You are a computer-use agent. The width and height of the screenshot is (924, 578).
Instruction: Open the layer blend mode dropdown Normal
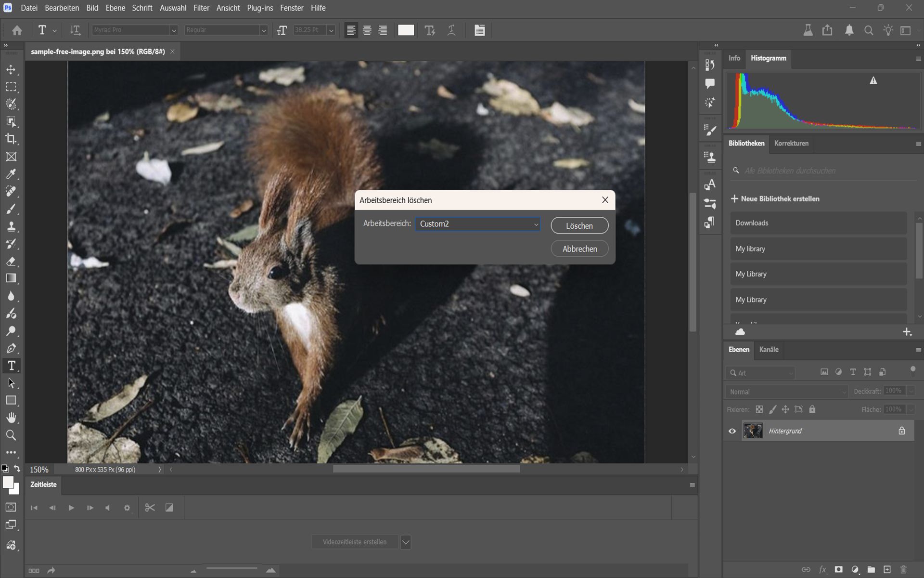click(786, 392)
